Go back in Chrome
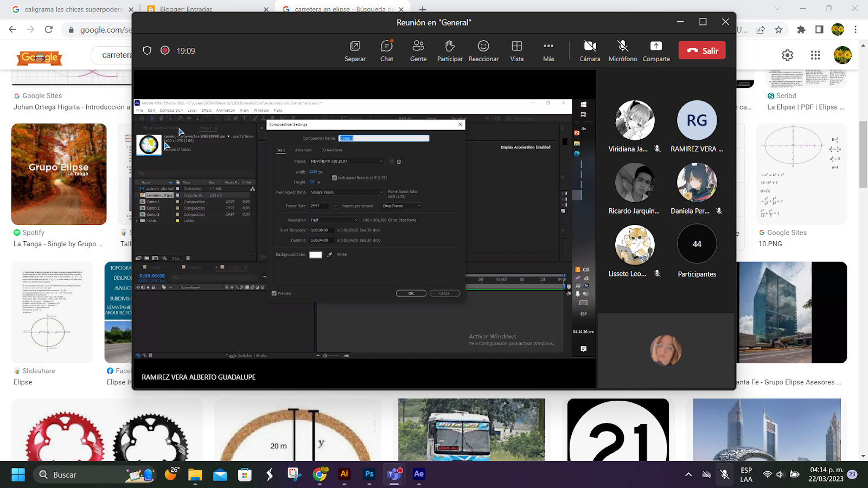The height and width of the screenshot is (488, 868). tap(12, 29)
